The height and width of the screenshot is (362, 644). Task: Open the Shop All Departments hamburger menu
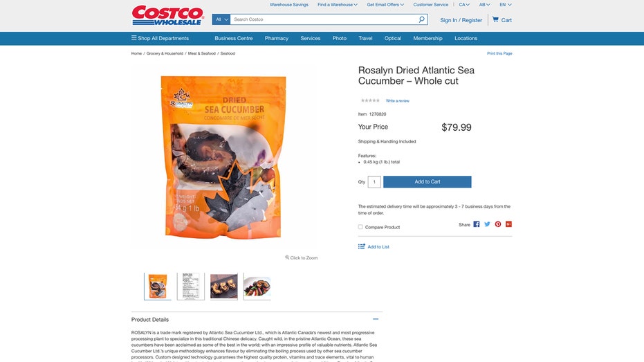(x=134, y=38)
